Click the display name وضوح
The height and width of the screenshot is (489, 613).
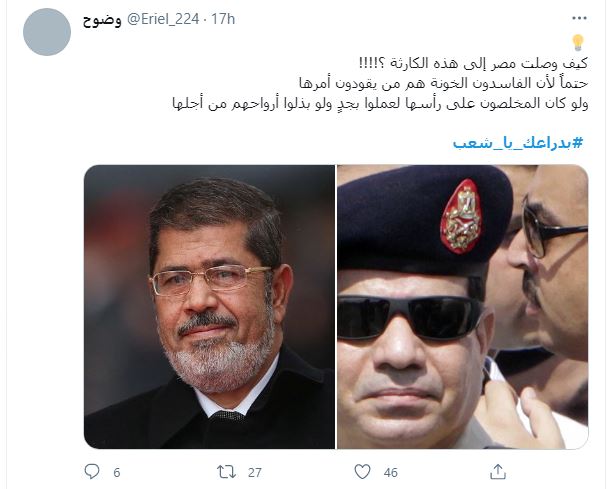pyautogui.click(x=102, y=20)
